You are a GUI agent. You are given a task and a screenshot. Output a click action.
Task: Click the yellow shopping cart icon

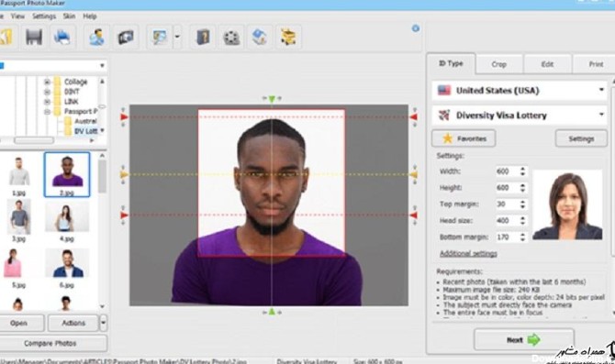click(288, 38)
